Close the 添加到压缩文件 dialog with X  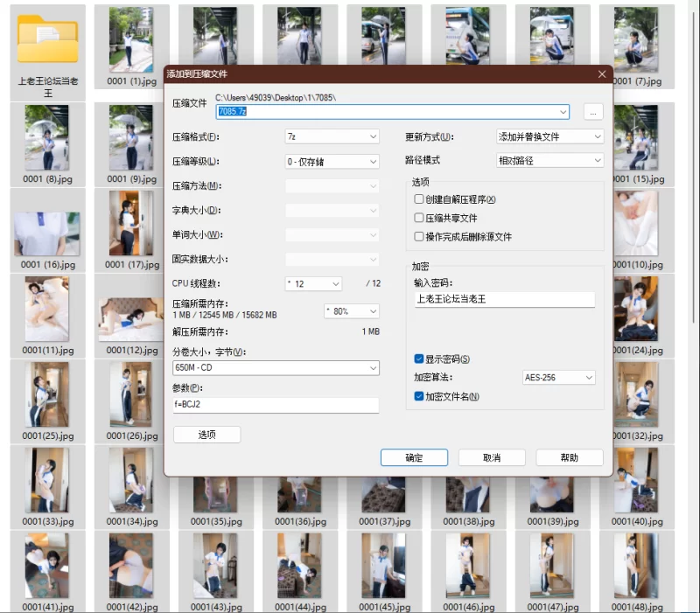coord(601,75)
